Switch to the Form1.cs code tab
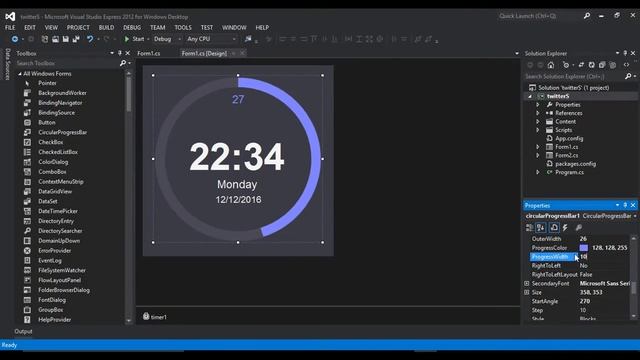Screen dimensions: 640x360 [149, 53]
